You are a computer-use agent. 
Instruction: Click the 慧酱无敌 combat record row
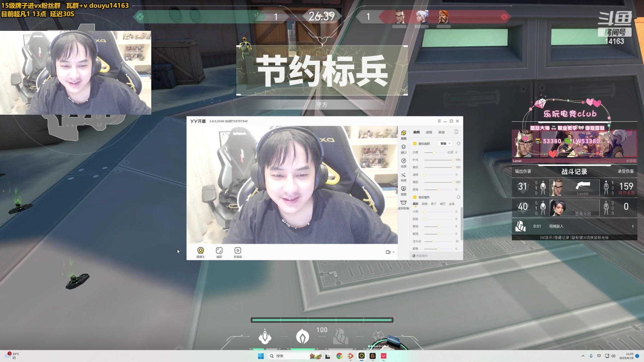[574, 207]
